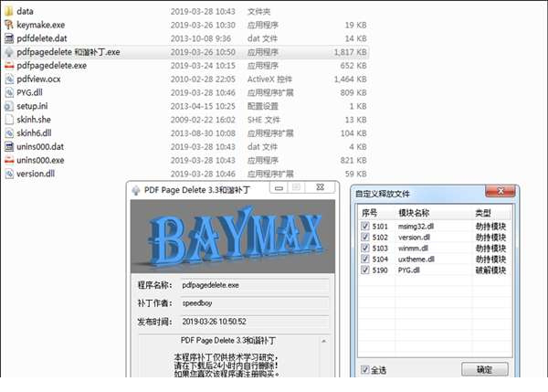Select the PYG.dll file icon
This screenshot has height=392, width=548.
(x=9, y=92)
